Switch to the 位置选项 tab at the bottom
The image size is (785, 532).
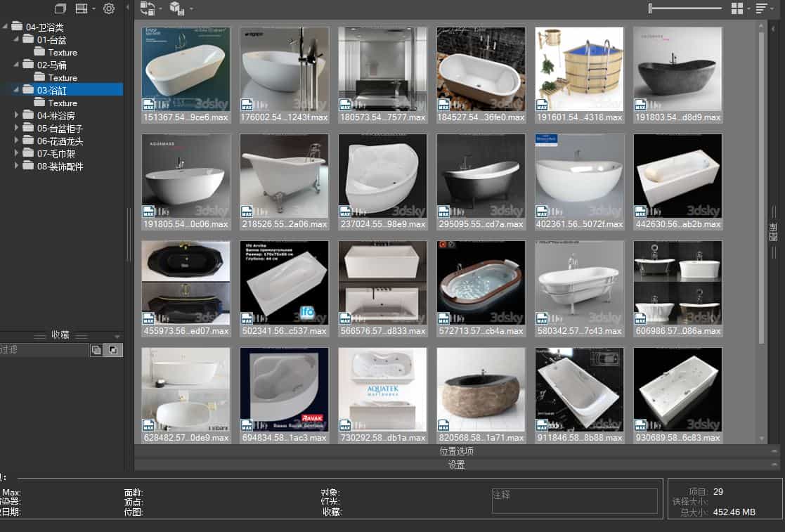click(x=455, y=451)
